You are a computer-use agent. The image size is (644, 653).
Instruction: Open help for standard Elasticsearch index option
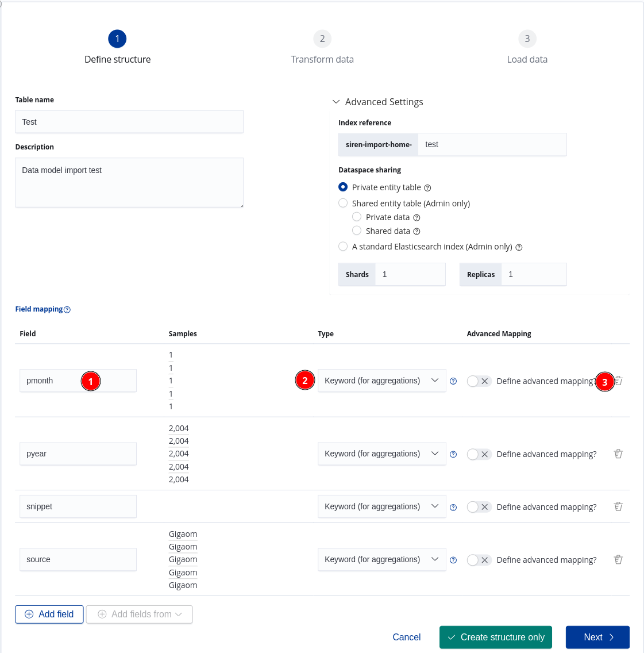pyautogui.click(x=519, y=247)
